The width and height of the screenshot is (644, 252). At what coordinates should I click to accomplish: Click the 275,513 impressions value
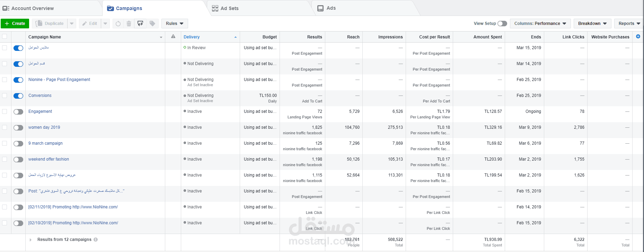pyautogui.click(x=395, y=127)
